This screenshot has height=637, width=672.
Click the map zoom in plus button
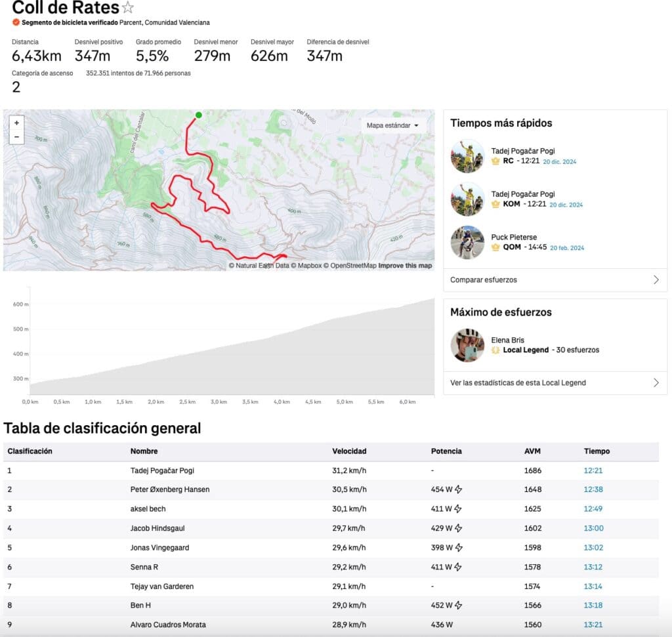pyautogui.click(x=16, y=123)
